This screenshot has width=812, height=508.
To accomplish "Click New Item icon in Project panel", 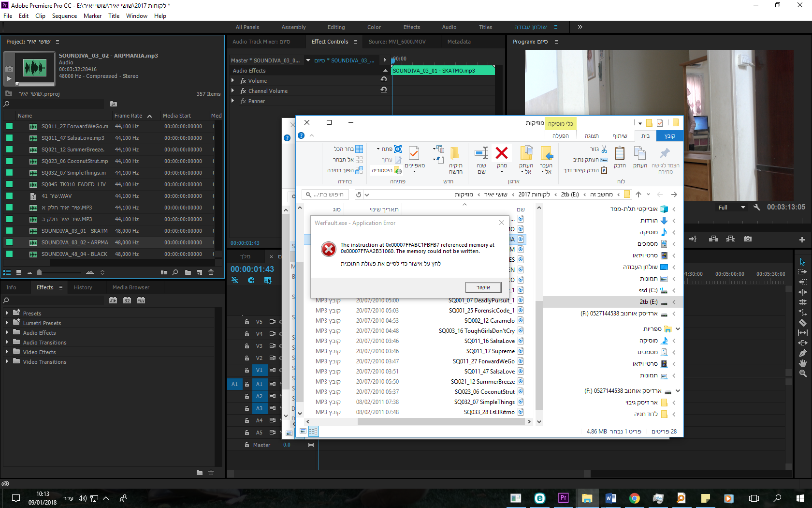I will [x=200, y=272].
